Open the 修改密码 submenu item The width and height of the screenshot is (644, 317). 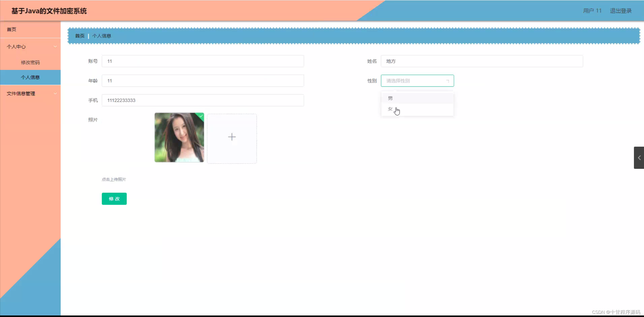tap(30, 62)
